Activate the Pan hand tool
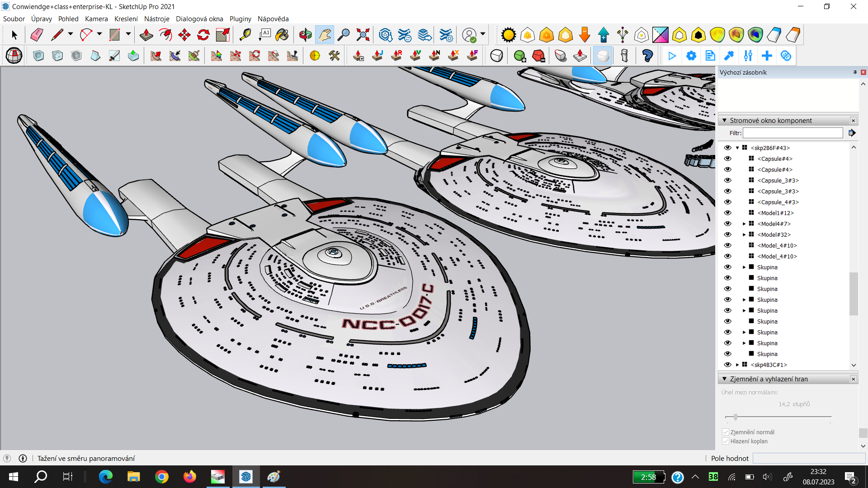This screenshot has width=868, height=488. point(325,35)
